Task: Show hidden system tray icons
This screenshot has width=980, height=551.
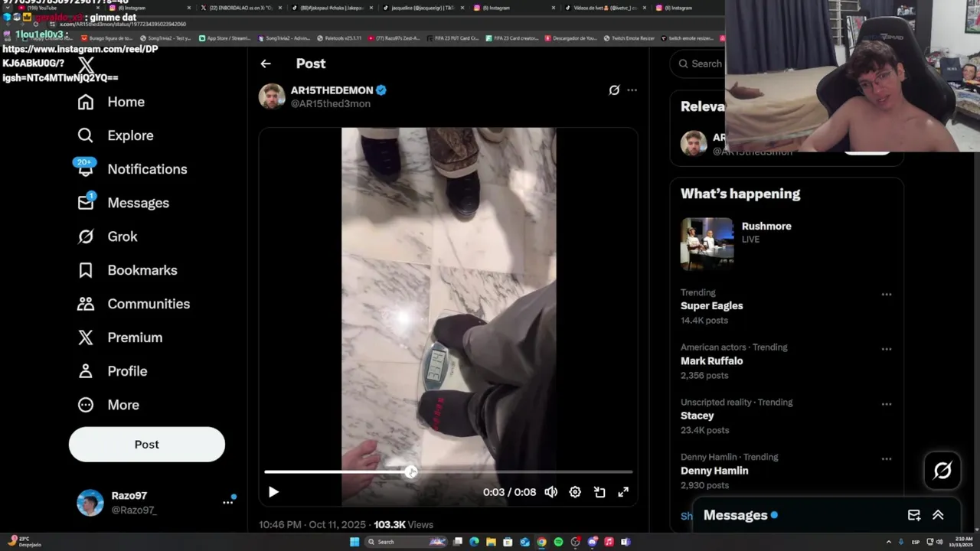Action: tap(889, 542)
